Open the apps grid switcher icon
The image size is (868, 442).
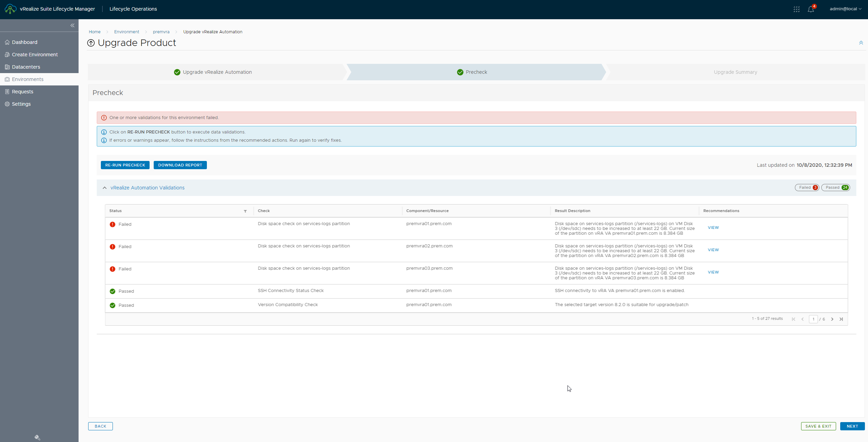click(x=796, y=9)
